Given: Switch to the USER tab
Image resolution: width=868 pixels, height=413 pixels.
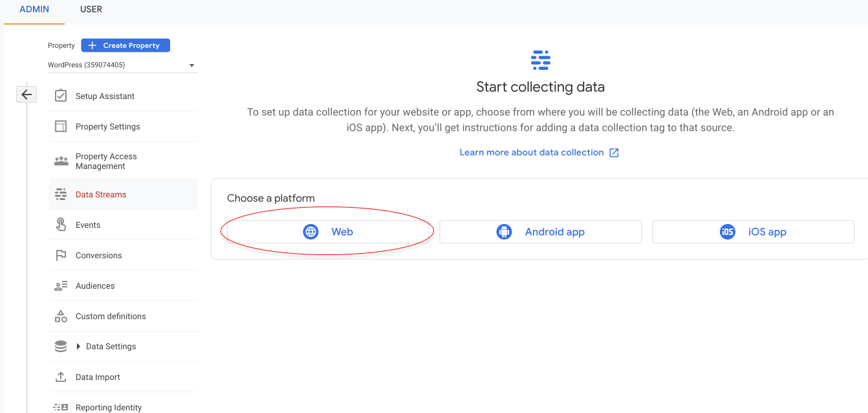Looking at the screenshot, I should 91,9.
